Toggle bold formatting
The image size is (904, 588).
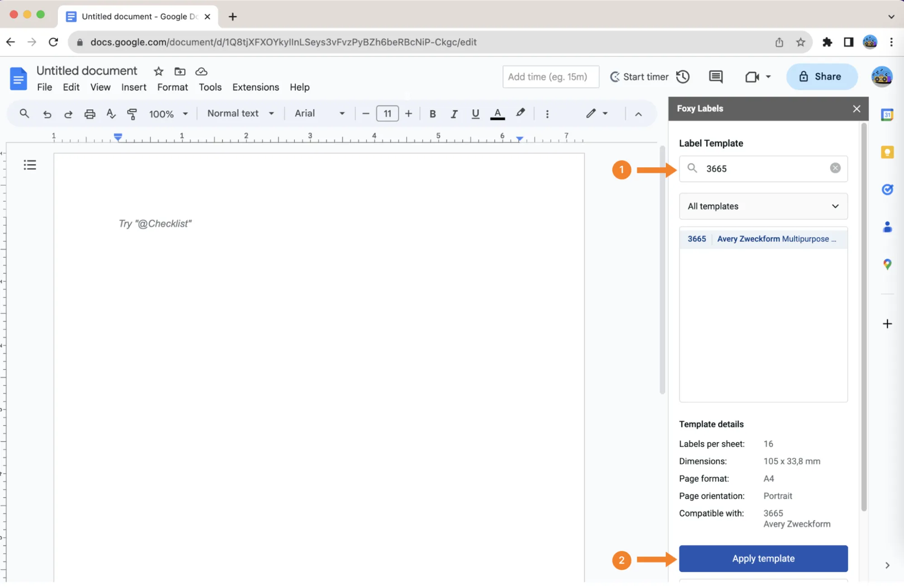coord(432,114)
